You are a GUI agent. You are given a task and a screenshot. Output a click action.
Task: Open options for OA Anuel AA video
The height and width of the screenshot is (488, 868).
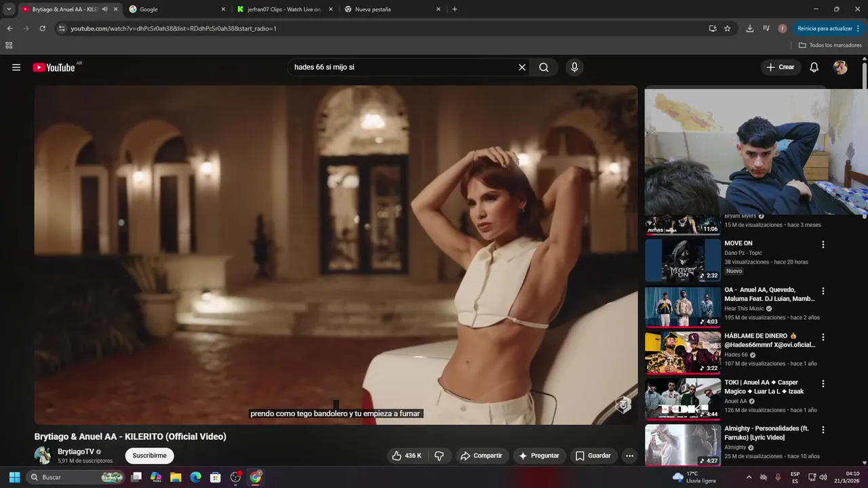pos(823,291)
